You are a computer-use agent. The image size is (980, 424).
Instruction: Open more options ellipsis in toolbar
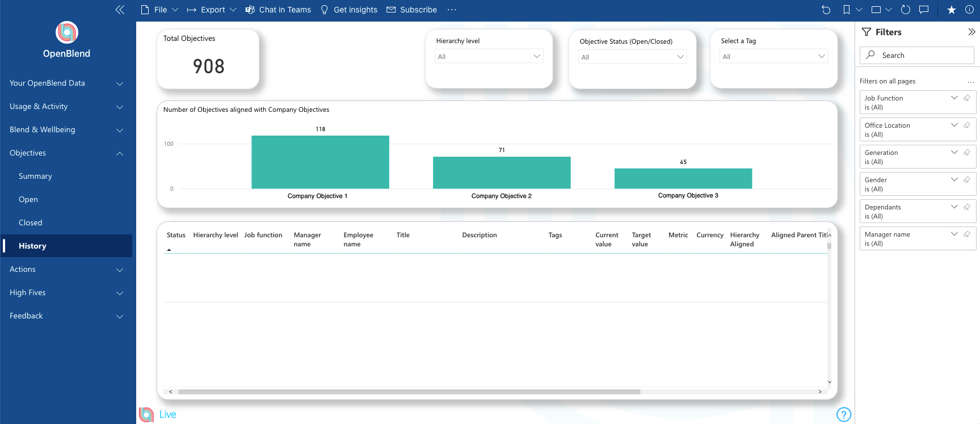click(x=452, y=10)
